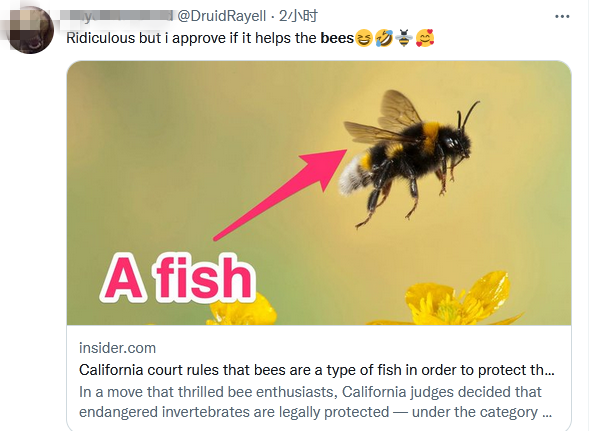This screenshot has width=603, height=431.
Task: Select the blurred author display name
Action: [117, 15]
